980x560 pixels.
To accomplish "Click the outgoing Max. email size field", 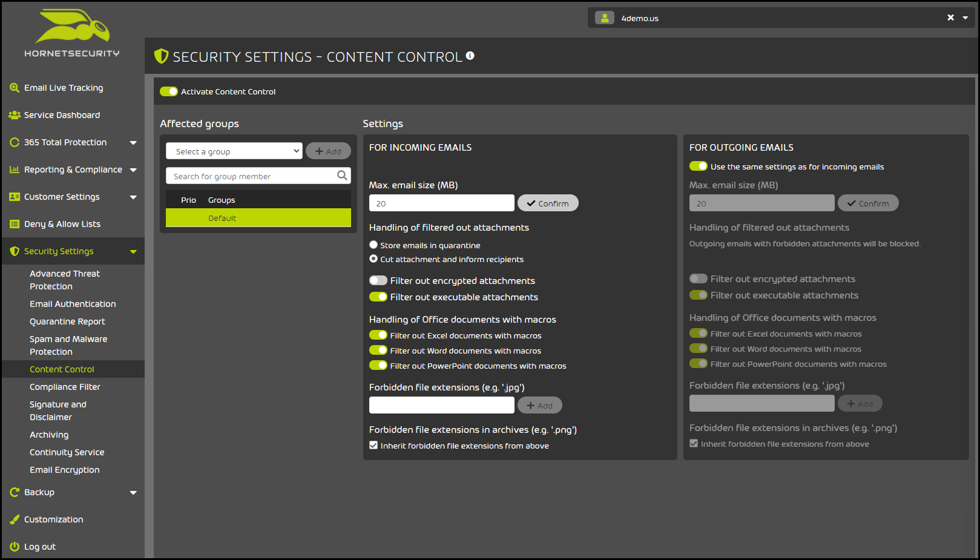I will (x=762, y=203).
